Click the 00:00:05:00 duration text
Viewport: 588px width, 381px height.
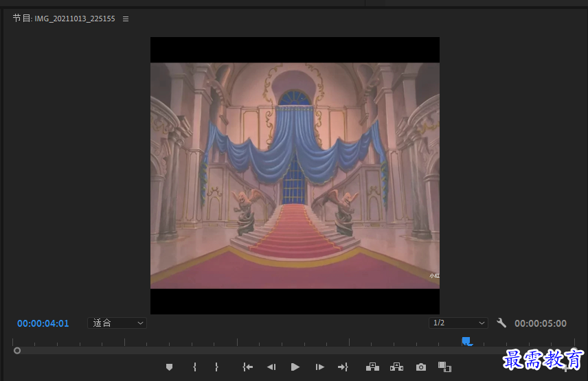pos(541,323)
